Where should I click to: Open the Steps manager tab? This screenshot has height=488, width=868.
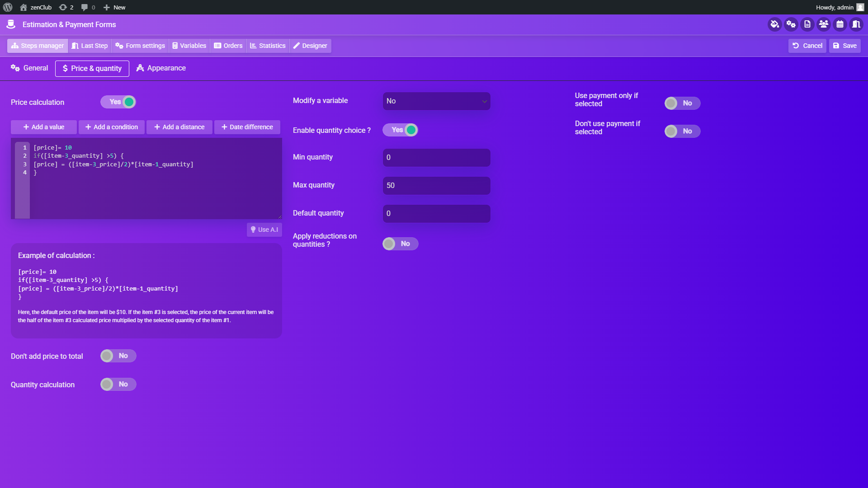click(x=38, y=46)
